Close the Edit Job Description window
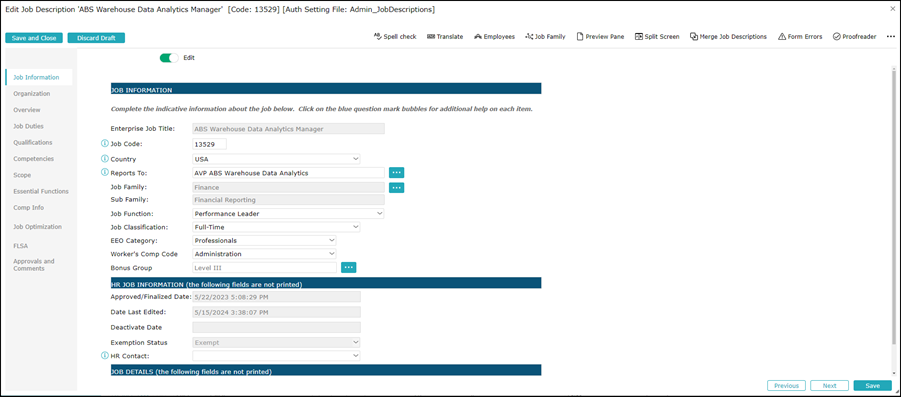The image size is (901, 397). click(x=892, y=9)
